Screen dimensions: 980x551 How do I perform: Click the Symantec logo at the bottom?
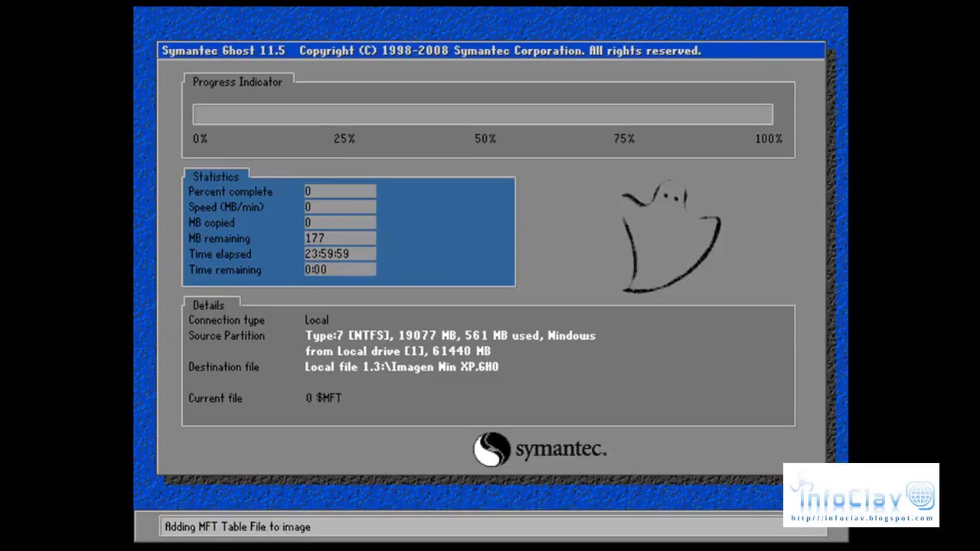tap(540, 449)
